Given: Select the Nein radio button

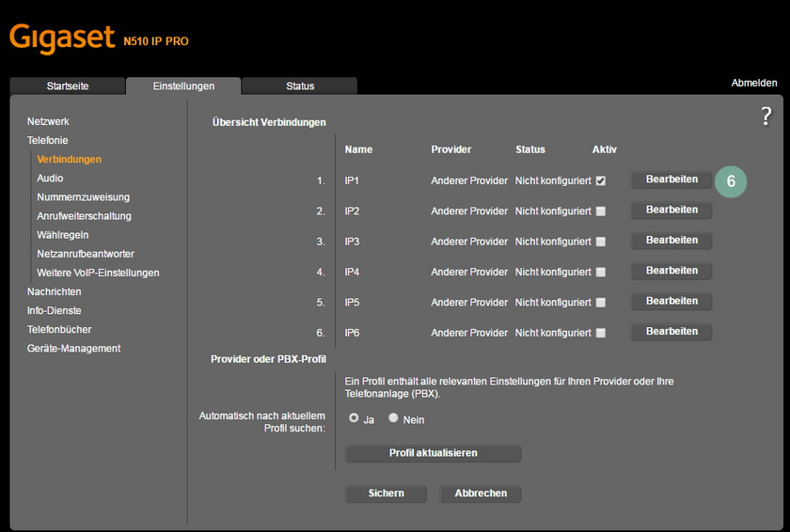Looking at the screenshot, I should point(394,418).
